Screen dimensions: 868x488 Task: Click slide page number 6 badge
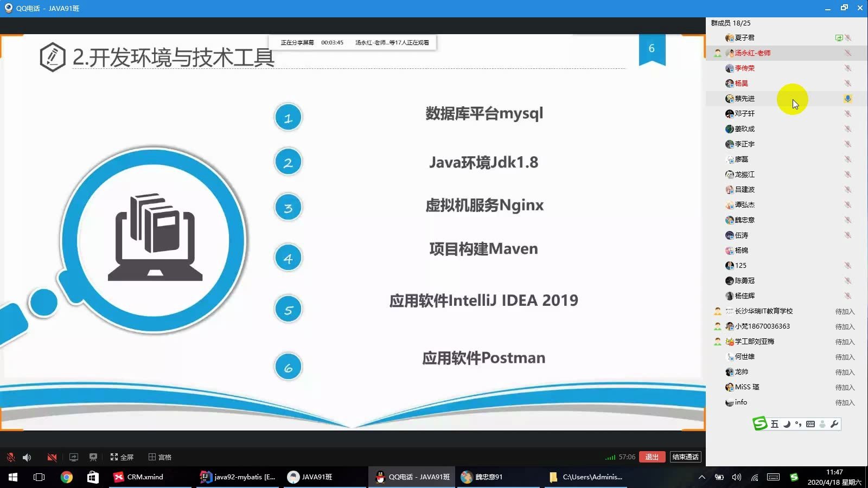click(652, 49)
